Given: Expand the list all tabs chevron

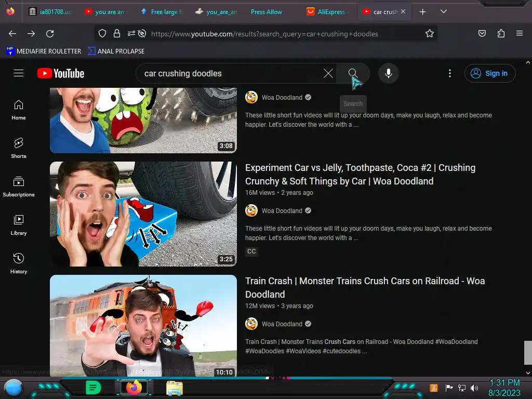Looking at the screenshot, I should [x=444, y=11].
